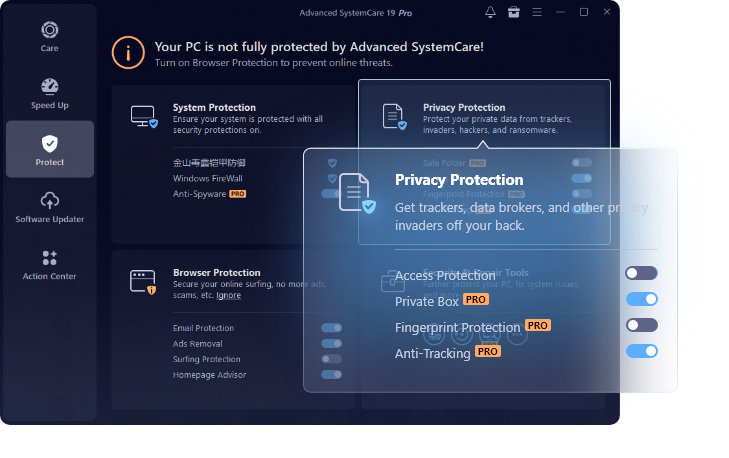Click the Browser Protection window icon
The height and width of the screenshot is (458, 729).
pyautogui.click(x=144, y=282)
